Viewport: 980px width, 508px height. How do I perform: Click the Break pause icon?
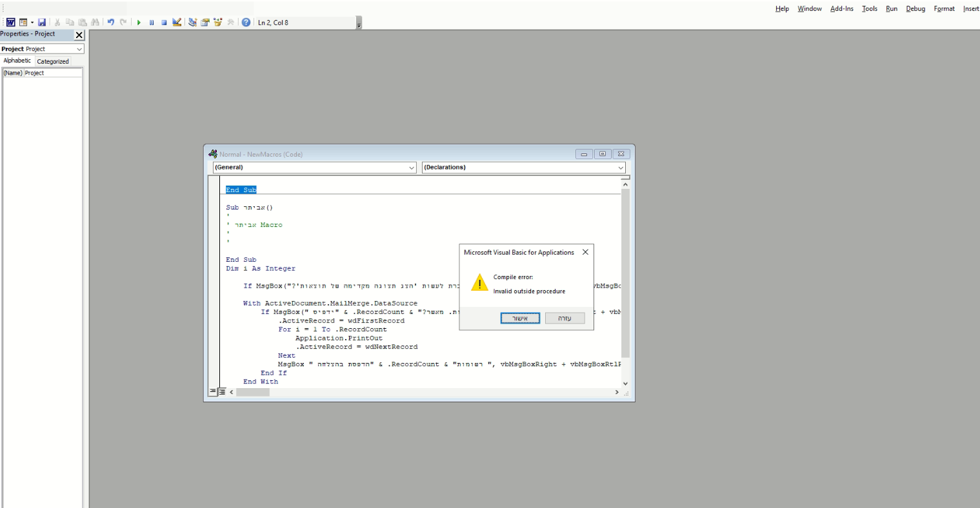(x=152, y=23)
